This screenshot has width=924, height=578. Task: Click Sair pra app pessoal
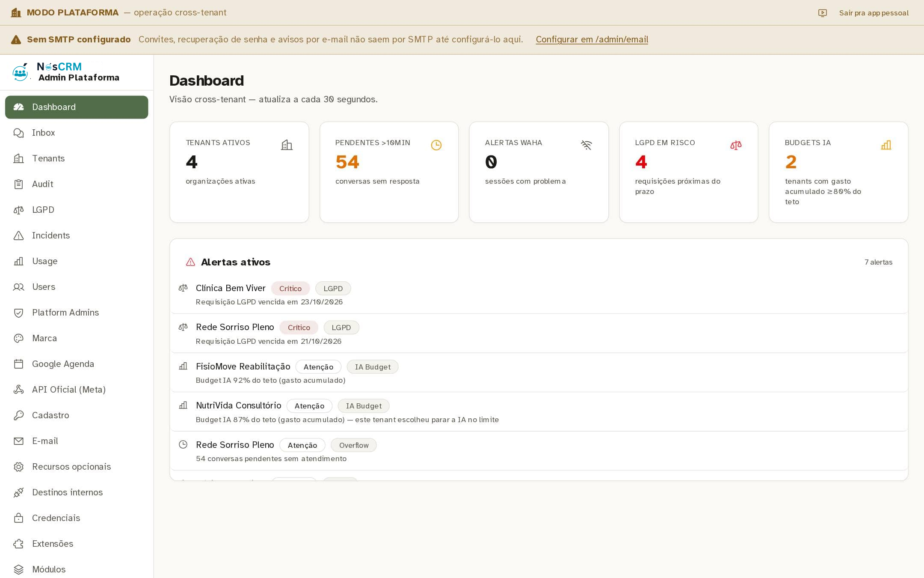tap(874, 13)
